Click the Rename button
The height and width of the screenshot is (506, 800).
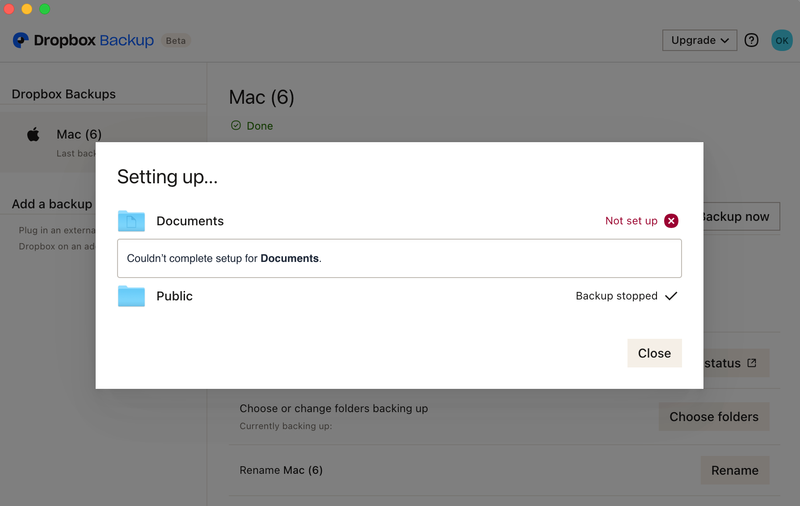pos(734,470)
